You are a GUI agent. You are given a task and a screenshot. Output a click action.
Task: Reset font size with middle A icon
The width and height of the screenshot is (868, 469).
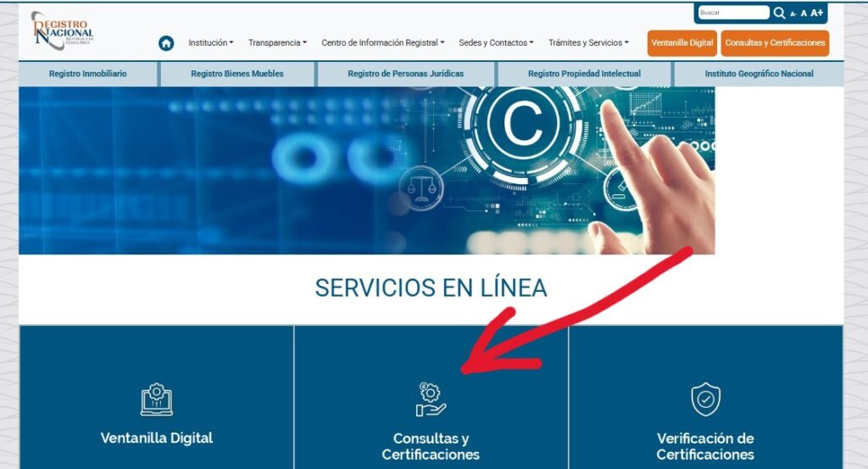point(804,14)
